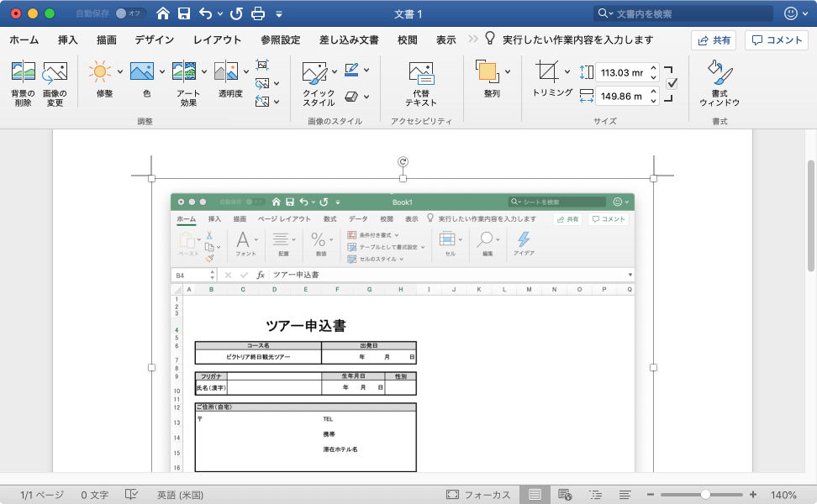Click the Quick Styles (クイックスタイル) icon
817x504 pixels.
click(x=314, y=72)
